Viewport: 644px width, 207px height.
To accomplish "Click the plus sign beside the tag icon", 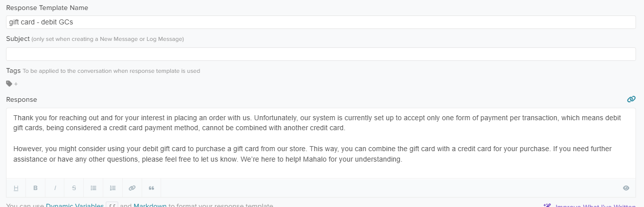I will coord(16,84).
